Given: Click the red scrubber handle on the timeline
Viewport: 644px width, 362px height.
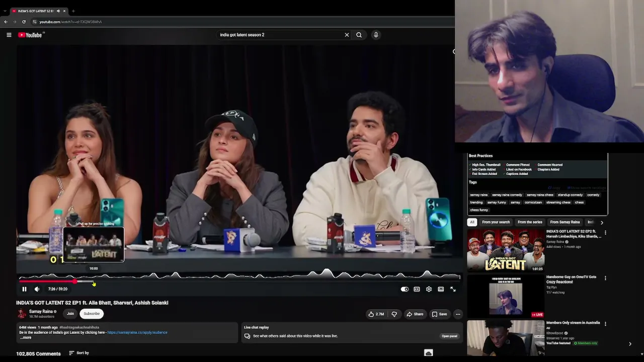Looking at the screenshot, I should point(75,282).
